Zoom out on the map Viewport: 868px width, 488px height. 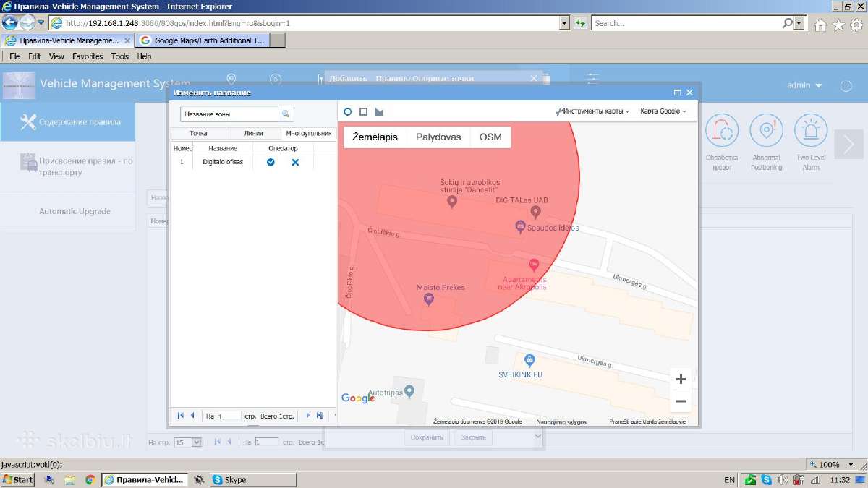click(681, 401)
